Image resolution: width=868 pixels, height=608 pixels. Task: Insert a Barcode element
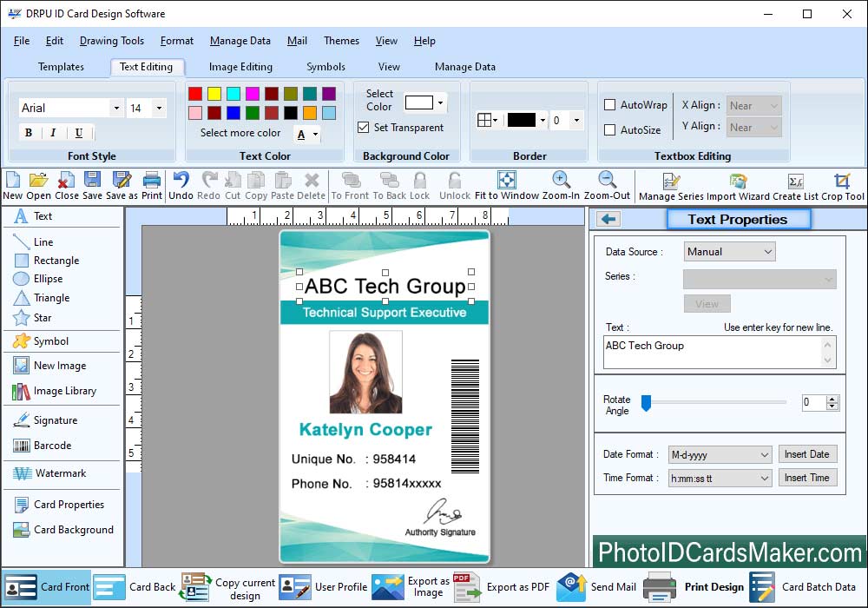[x=42, y=446]
